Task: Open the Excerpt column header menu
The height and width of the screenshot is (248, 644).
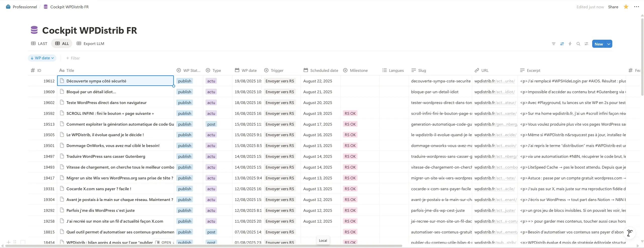Action: pyautogui.click(x=572, y=70)
